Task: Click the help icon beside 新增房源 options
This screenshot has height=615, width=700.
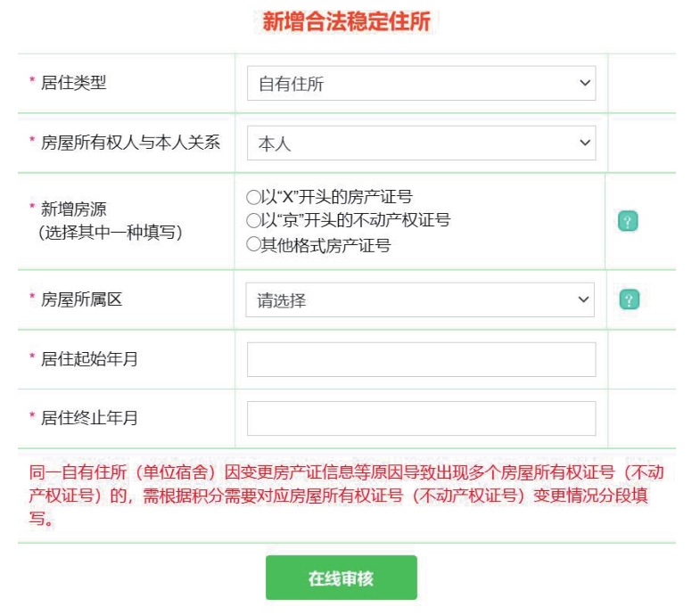Action: 628,221
